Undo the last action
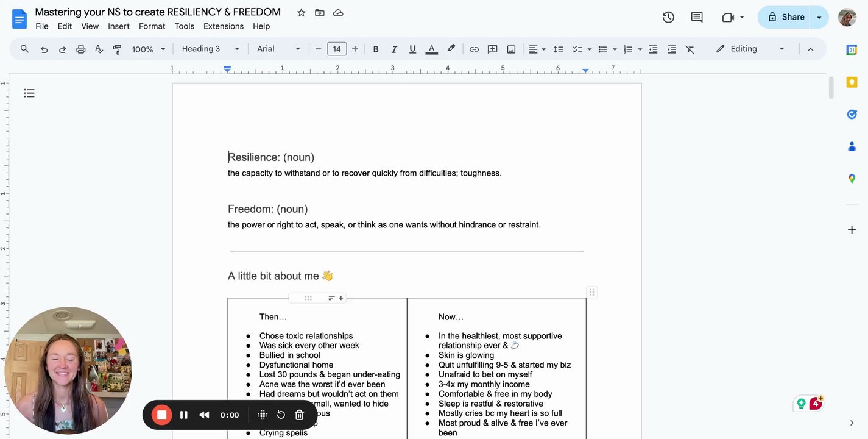 tap(44, 49)
